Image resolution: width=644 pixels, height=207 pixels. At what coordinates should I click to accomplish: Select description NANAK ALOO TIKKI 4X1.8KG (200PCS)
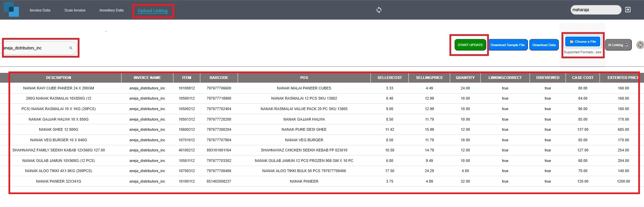[x=59, y=171]
